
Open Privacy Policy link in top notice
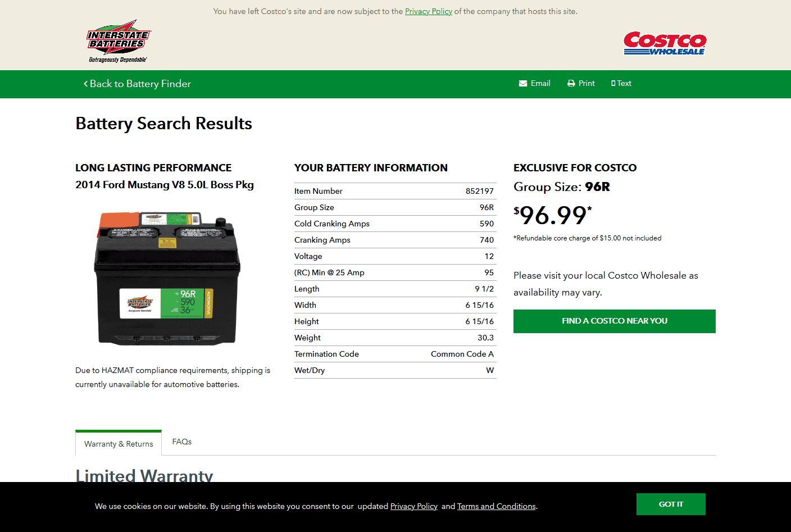tap(429, 11)
